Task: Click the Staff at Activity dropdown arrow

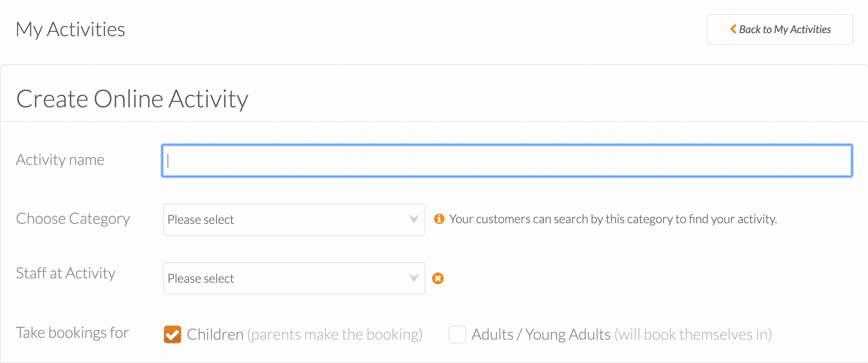Action: click(414, 278)
